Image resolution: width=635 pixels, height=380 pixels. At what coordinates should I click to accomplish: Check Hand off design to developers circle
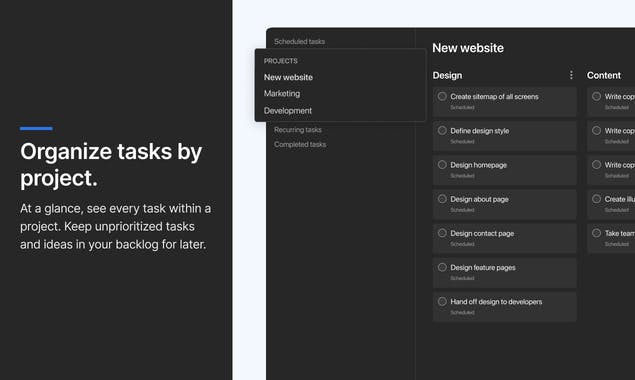(x=442, y=301)
